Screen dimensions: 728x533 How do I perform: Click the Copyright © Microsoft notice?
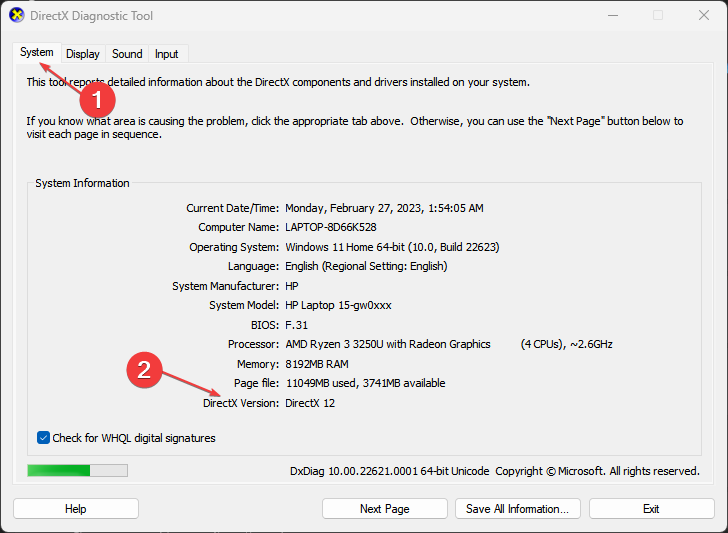click(x=597, y=471)
